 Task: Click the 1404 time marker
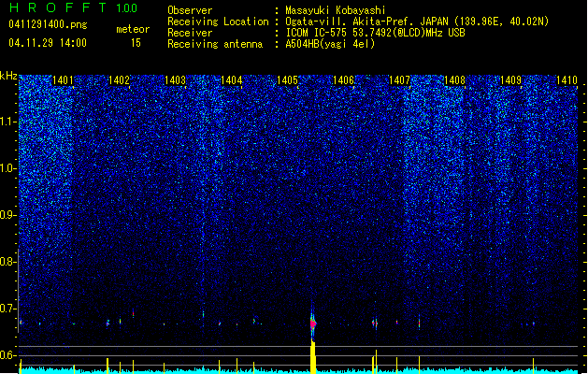click(232, 80)
